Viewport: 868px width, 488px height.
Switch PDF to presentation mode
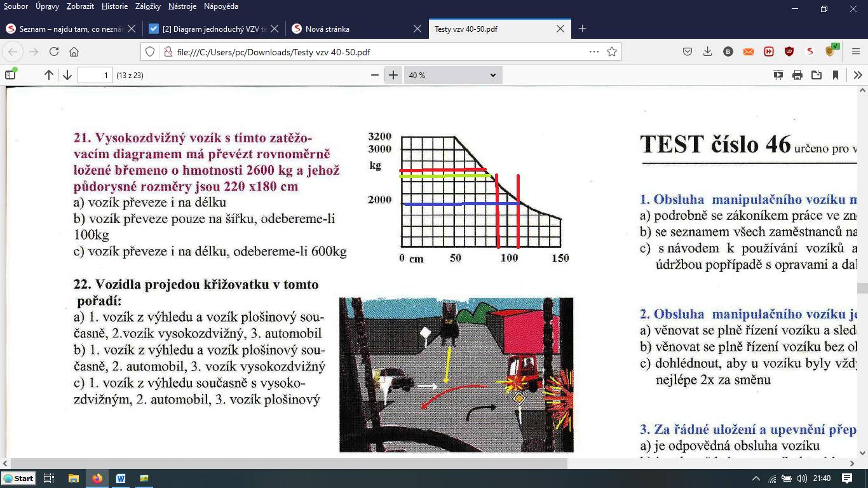tap(778, 75)
